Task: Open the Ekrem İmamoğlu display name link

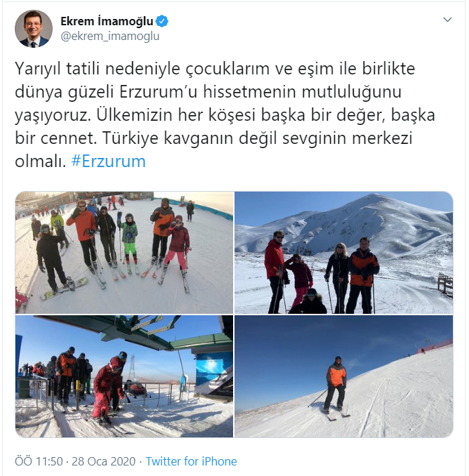Action: click(x=107, y=21)
